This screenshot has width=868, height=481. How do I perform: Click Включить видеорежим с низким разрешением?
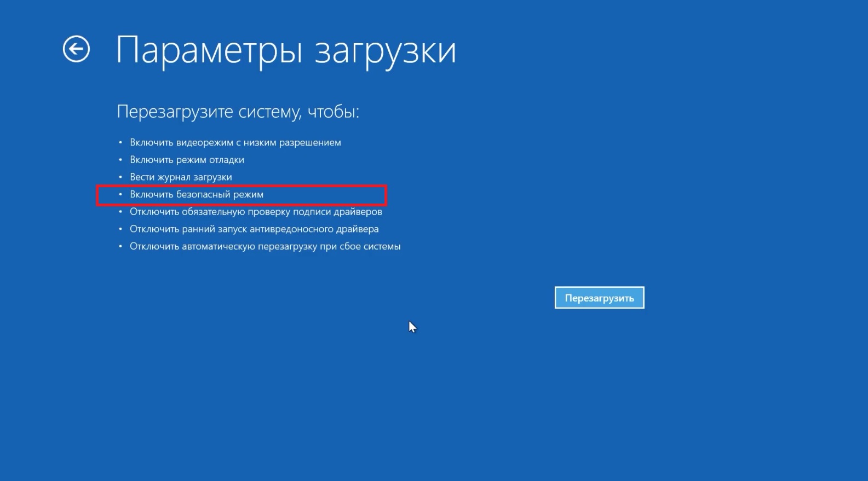pos(235,142)
